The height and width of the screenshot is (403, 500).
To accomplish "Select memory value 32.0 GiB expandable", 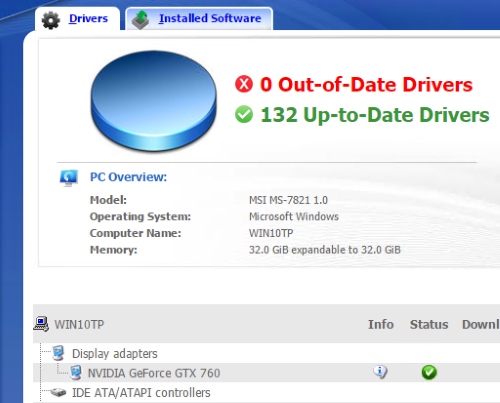I will [x=325, y=250].
